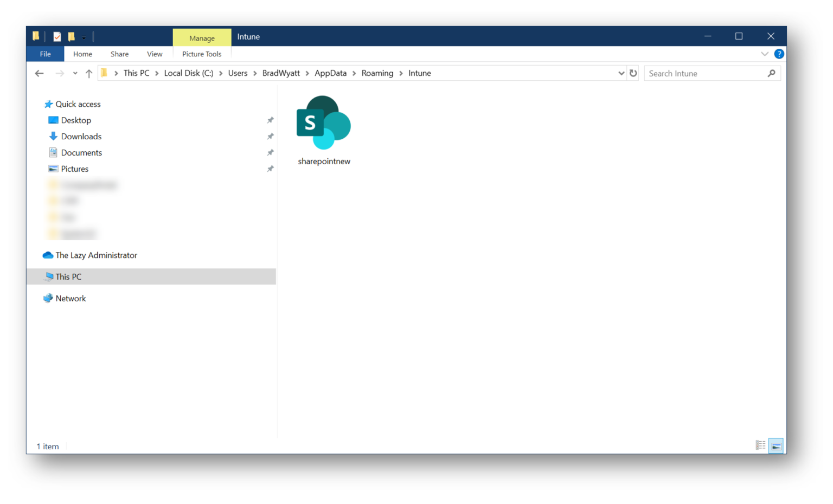833x504 pixels.
Task: Click the window folder icon in title bar
Action: (x=36, y=36)
